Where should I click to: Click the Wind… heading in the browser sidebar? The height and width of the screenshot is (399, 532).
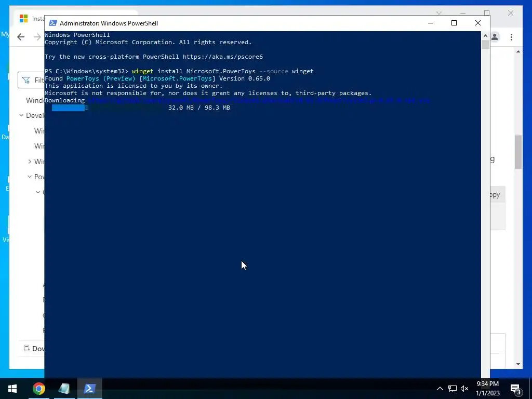35,100
